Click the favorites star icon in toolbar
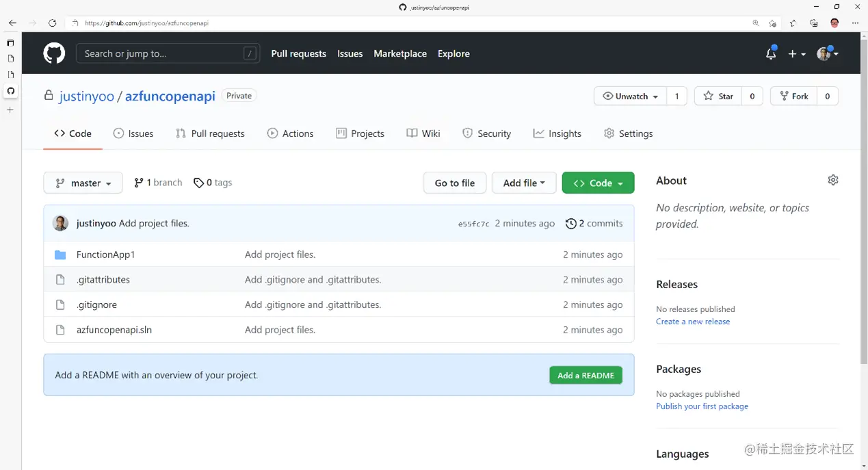Image resolution: width=868 pixels, height=470 pixels. click(x=793, y=23)
